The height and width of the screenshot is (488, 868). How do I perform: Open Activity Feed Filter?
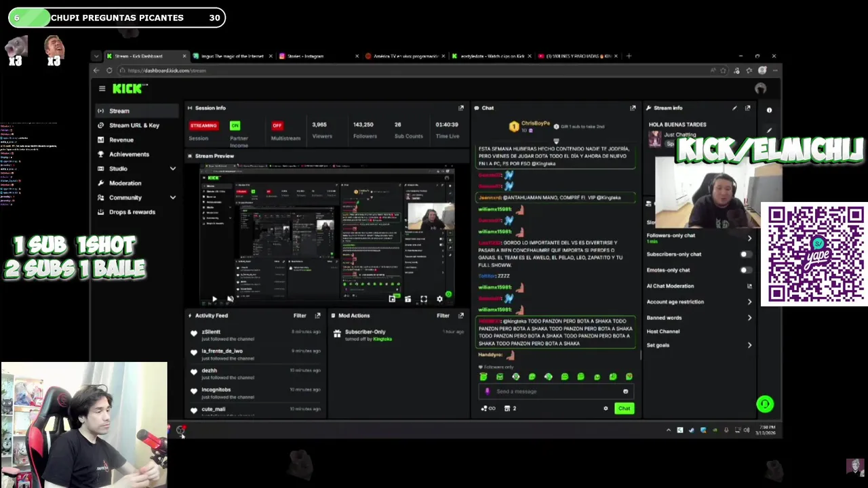(x=300, y=315)
